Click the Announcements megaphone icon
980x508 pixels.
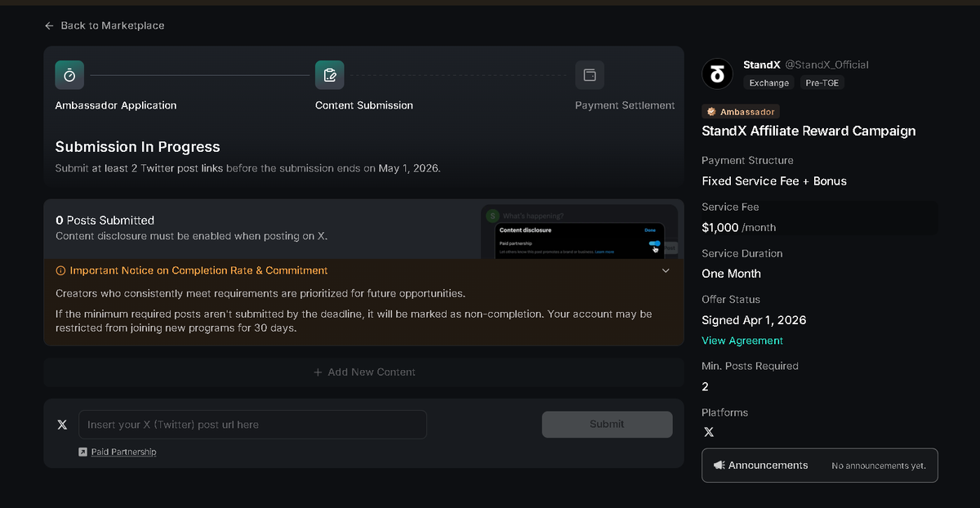[x=719, y=466]
